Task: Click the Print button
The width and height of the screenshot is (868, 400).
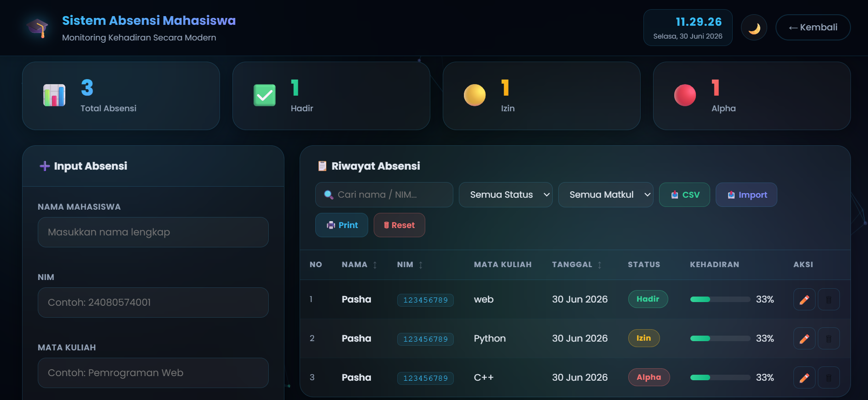Action: [341, 225]
